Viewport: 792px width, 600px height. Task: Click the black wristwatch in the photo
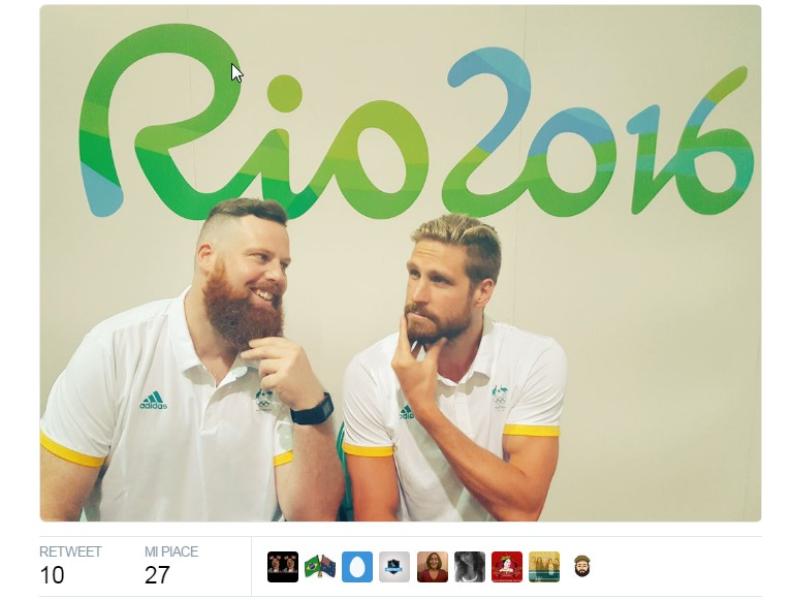tap(312, 409)
